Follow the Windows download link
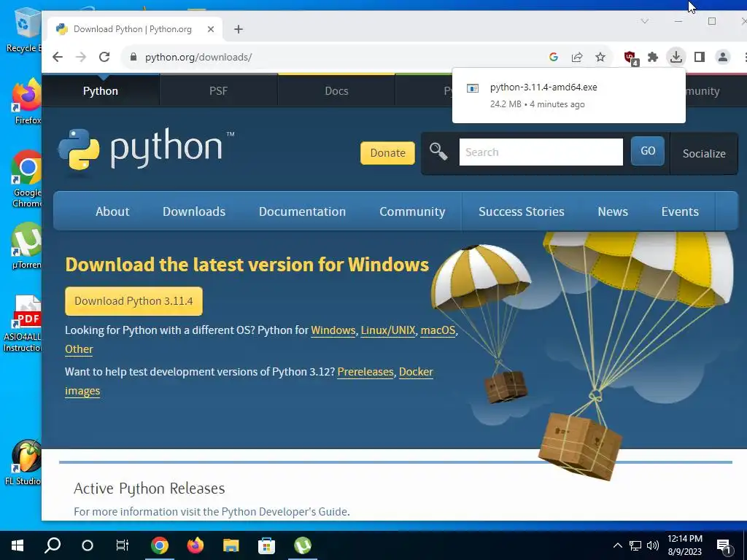The image size is (747, 560). (x=333, y=330)
